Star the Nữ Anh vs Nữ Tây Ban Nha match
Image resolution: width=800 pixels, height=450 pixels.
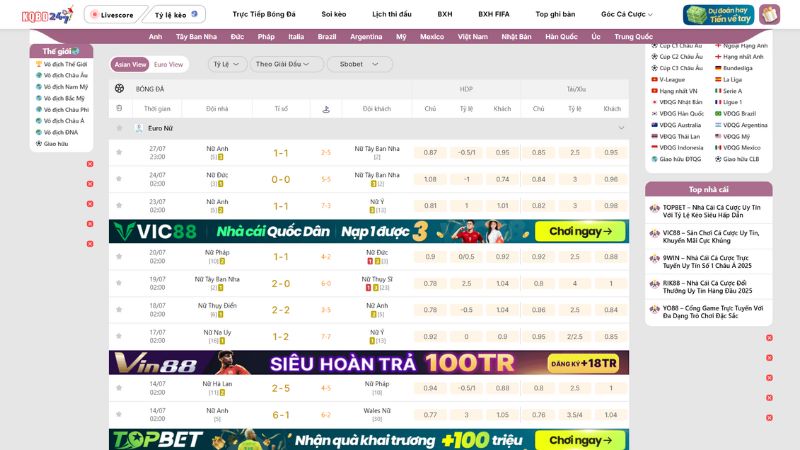[119, 152]
